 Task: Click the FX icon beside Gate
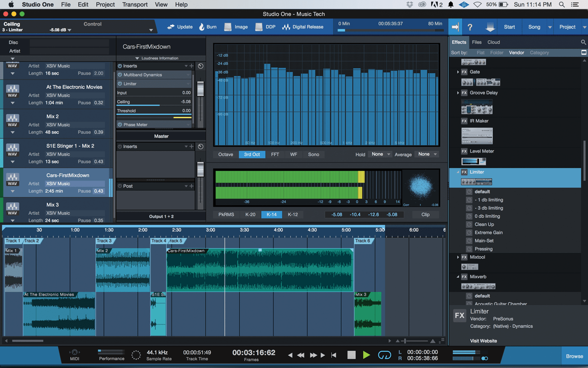(x=464, y=72)
